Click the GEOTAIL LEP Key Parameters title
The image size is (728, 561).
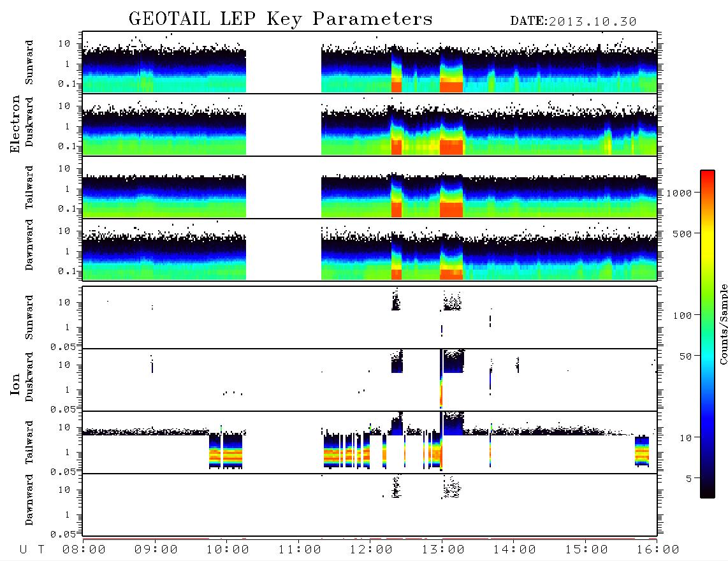(x=280, y=19)
